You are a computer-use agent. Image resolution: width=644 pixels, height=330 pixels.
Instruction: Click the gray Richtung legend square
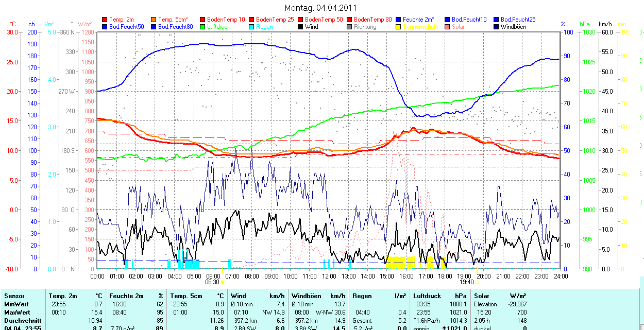pos(350,27)
